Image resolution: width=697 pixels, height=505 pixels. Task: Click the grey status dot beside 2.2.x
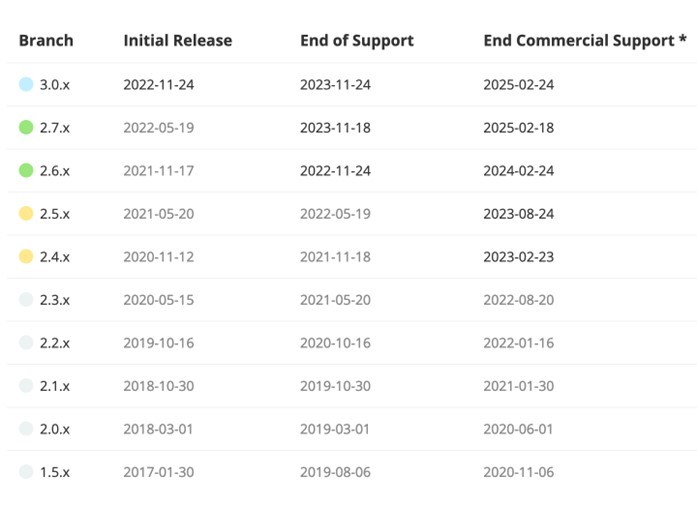[x=26, y=342]
